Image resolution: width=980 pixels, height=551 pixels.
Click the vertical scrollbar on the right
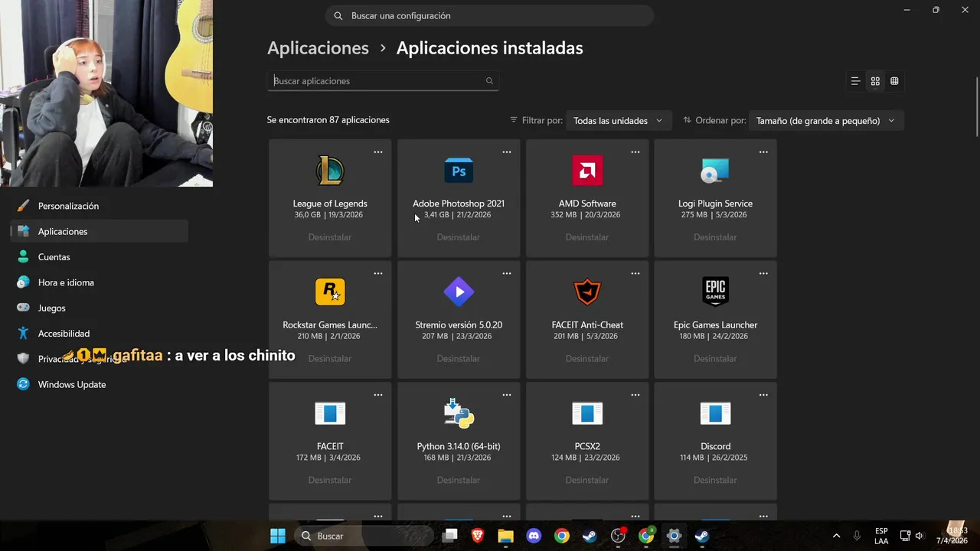tap(977, 107)
